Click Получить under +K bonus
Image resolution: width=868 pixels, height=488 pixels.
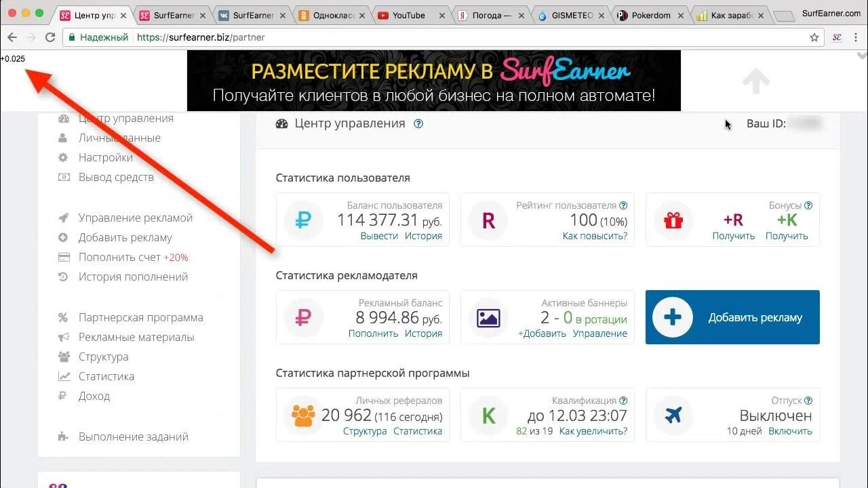coord(787,236)
